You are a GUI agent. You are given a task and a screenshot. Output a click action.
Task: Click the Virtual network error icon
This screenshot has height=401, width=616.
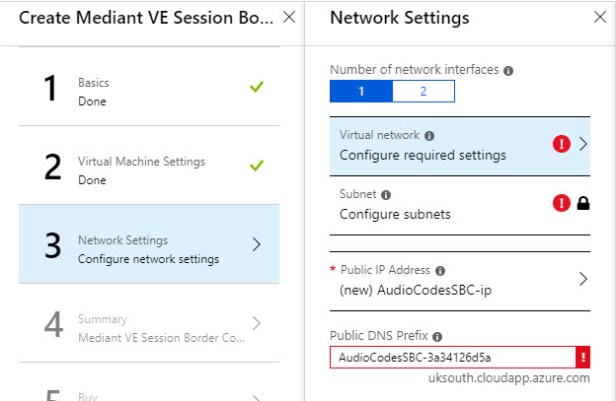click(562, 144)
